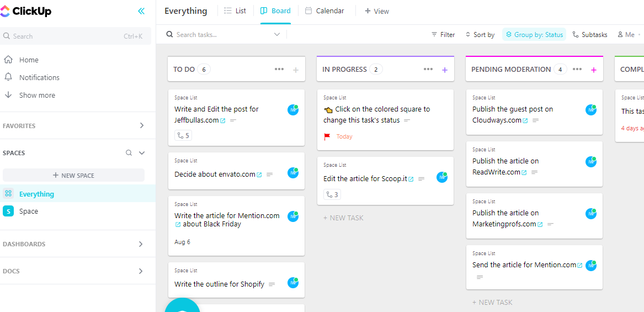Add task with TO DO plus icon
This screenshot has width=644, height=312.
click(x=296, y=70)
